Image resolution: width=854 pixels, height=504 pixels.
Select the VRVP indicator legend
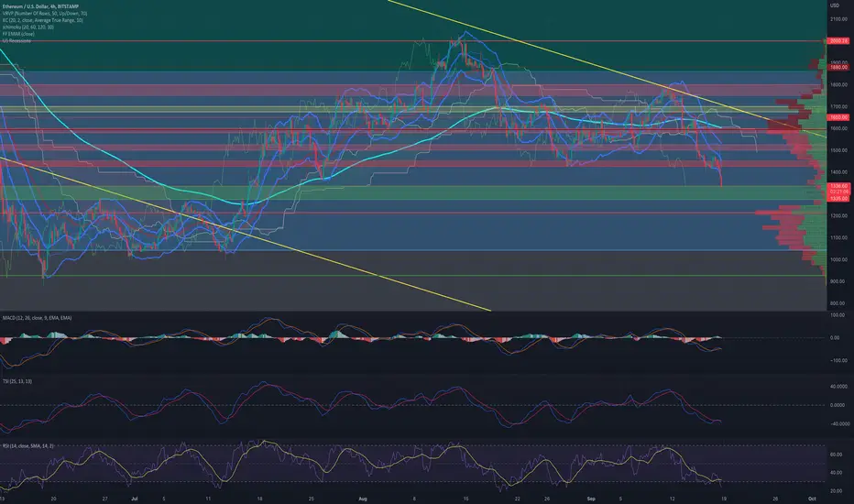[45, 13]
